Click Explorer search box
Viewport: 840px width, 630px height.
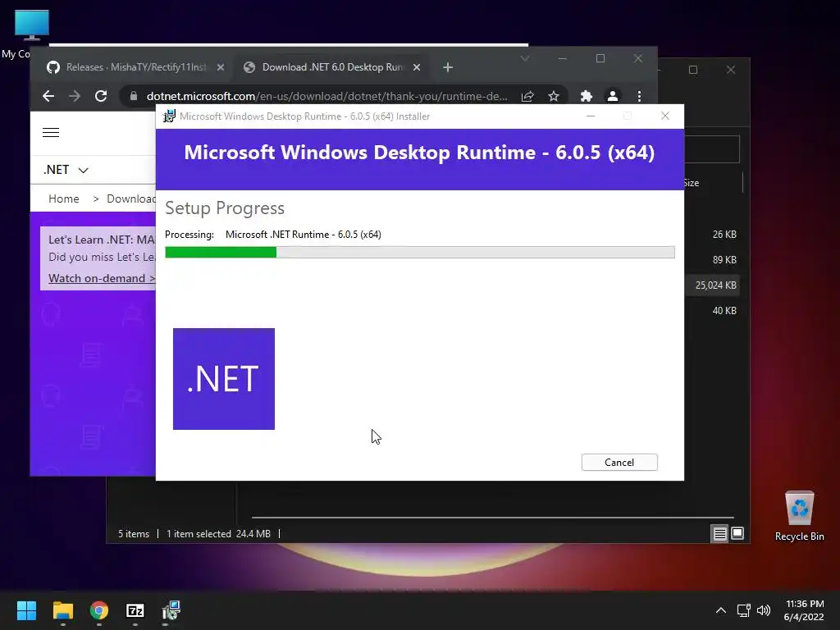pyautogui.click(x=712, y=149)
